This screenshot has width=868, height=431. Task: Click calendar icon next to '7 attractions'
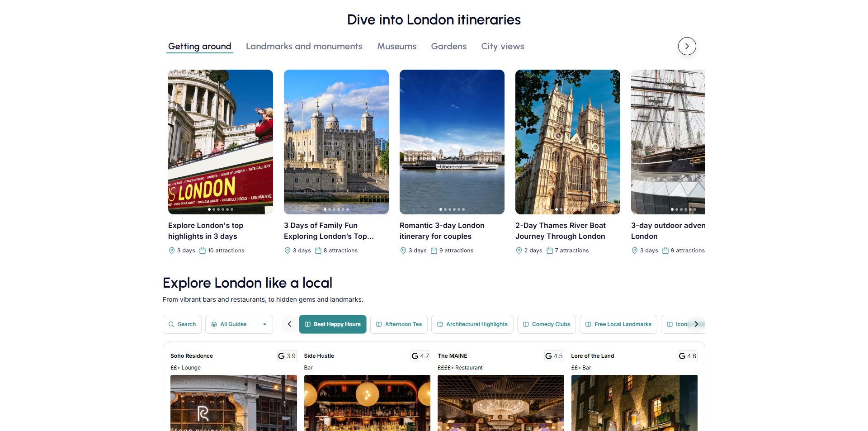550,251
